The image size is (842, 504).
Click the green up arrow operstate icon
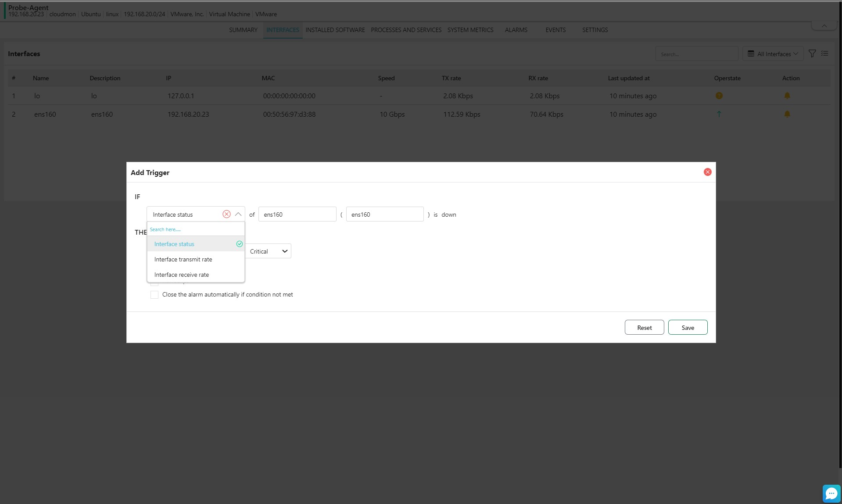[719, 114]
